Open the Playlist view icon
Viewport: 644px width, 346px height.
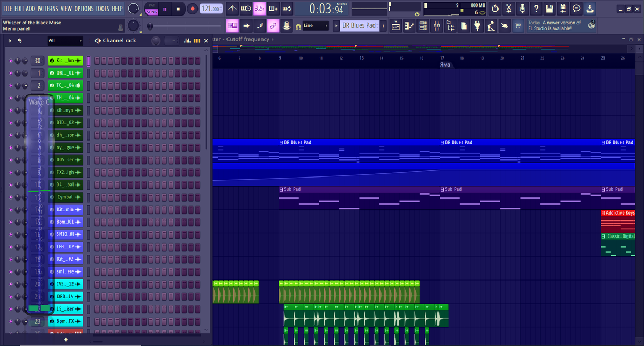coord(396,25)
